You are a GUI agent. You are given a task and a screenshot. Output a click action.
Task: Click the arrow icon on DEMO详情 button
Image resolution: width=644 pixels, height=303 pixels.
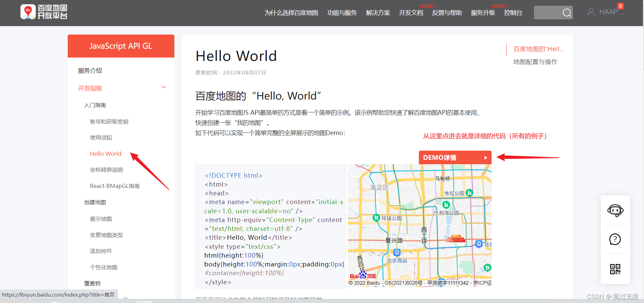(x=486, y=158)
